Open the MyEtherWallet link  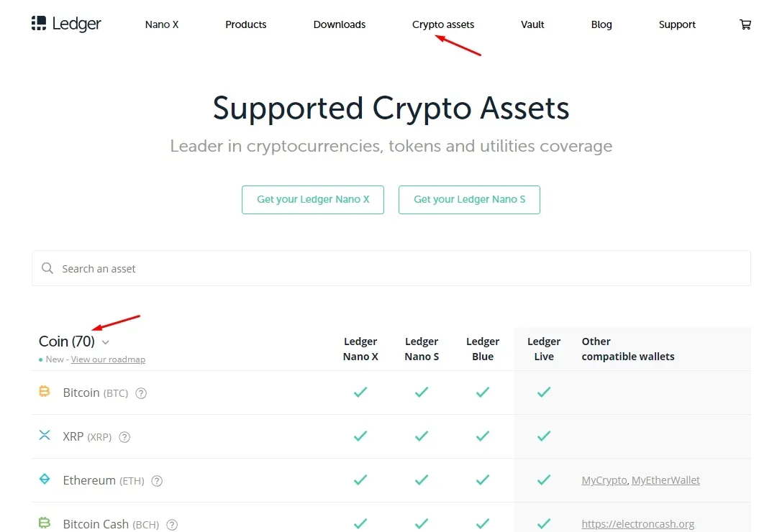point(665,480)
